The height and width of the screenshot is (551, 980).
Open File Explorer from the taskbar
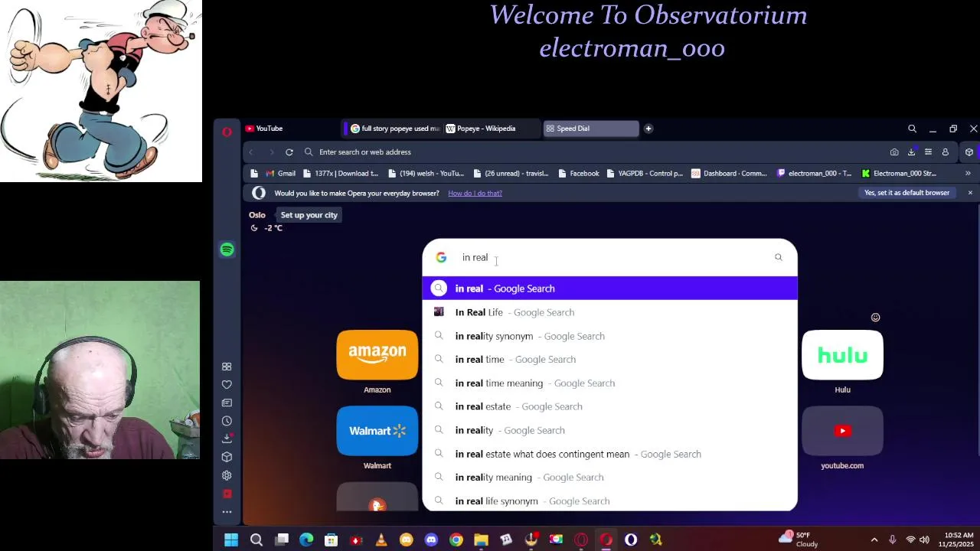(x=481, y=540)
